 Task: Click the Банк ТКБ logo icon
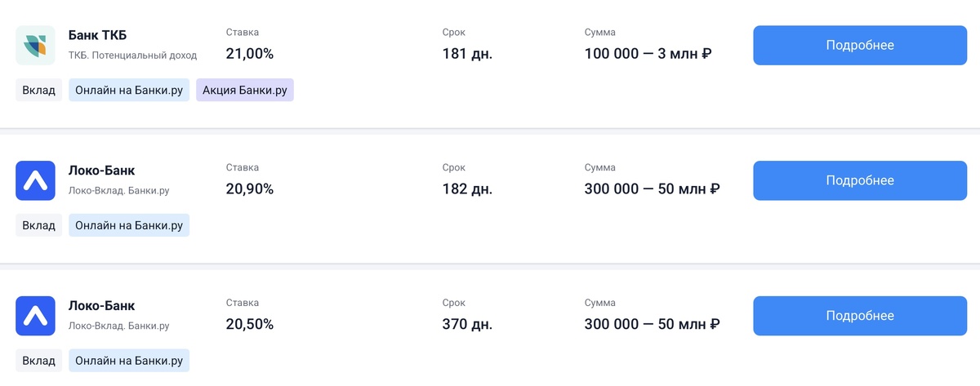[35, 45]
